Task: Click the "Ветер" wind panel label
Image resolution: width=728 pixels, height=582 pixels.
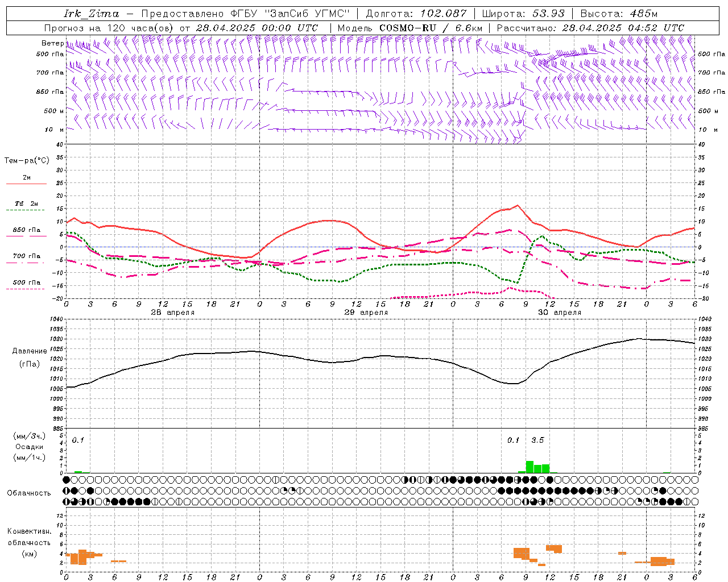Action: point(52,43)
